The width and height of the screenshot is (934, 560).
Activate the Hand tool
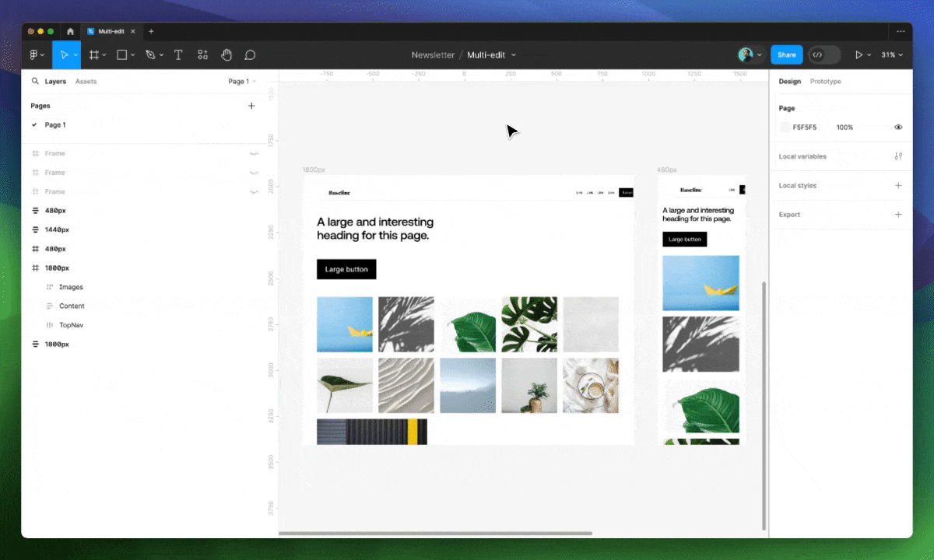click(226, 55)
